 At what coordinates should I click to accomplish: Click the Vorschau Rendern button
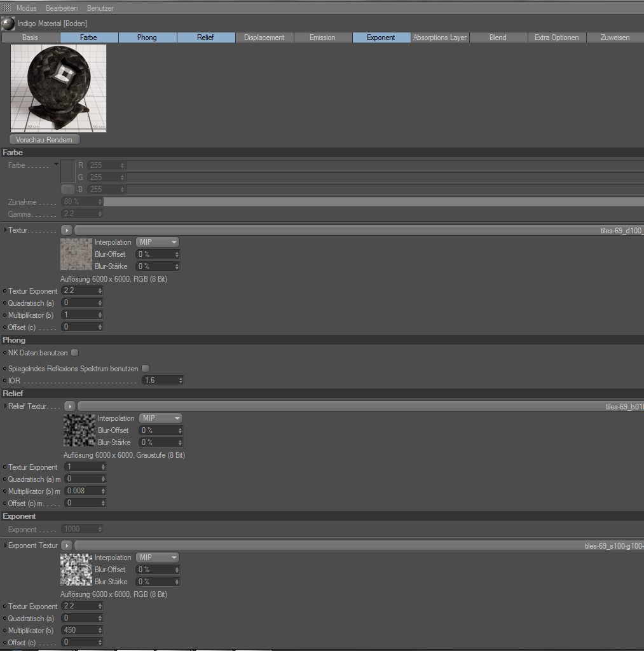pos(45,139)
